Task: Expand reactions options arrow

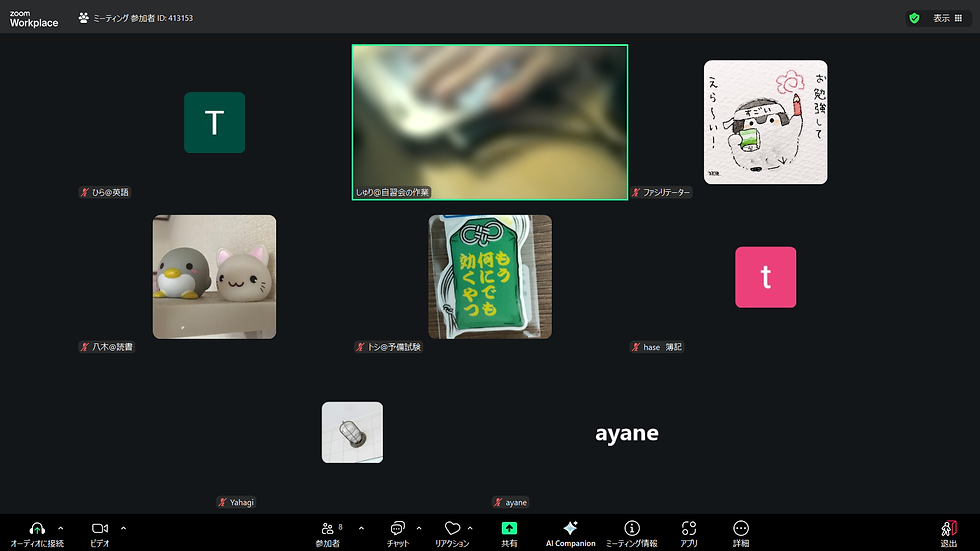Action: (x=470, y=529)
